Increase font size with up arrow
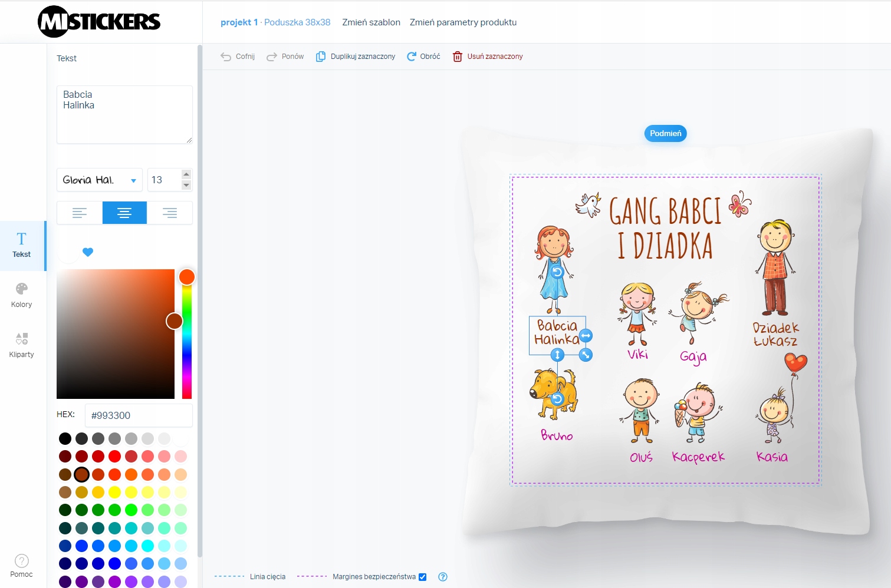This screenshot has height=588, width=891. click(x=186, y=174)
